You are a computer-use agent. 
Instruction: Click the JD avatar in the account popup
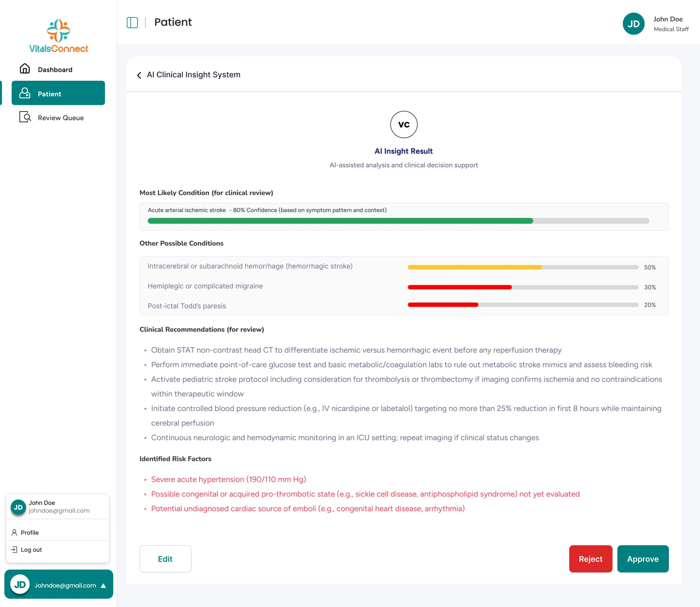pyautogui.click(x=18, y=507)
